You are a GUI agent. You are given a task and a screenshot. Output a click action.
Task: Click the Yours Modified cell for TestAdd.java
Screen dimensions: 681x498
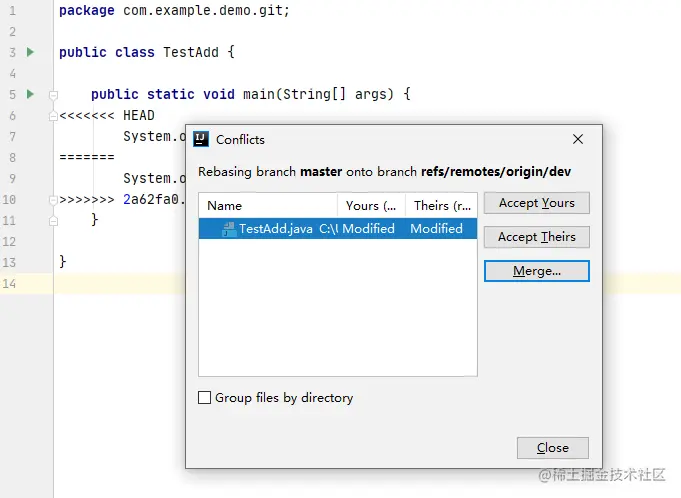[368, 228]
